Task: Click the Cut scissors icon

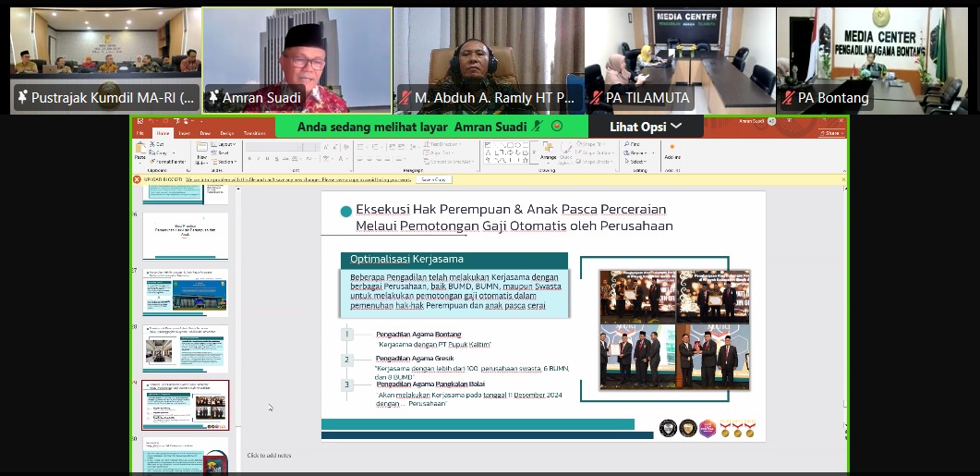Action: (152, 144)
